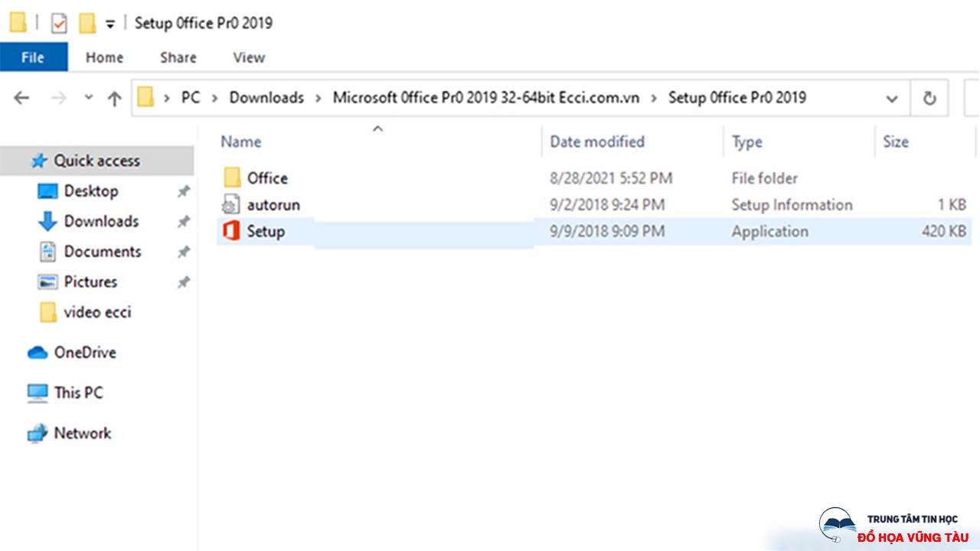This screenshot has width=980, height=551.
Task: Open the Recent locations dropdown arrow
Action: pos(89,98)
